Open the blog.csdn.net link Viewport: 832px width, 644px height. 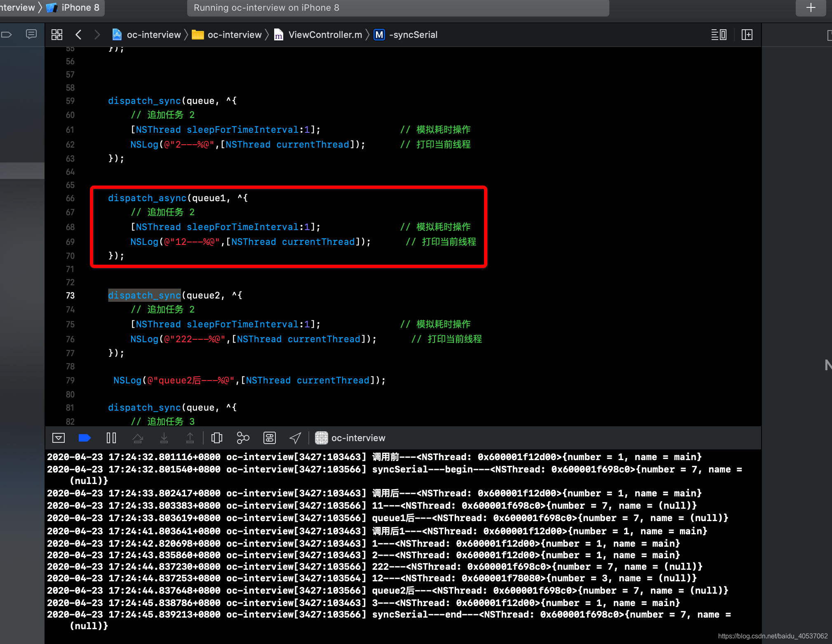click(773, 636)
